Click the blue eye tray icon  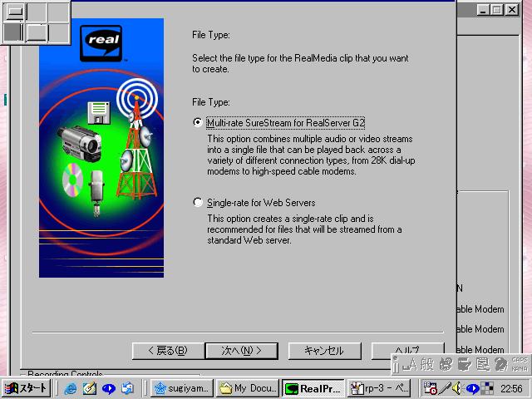pyautogui.click(x=473, y=388)
